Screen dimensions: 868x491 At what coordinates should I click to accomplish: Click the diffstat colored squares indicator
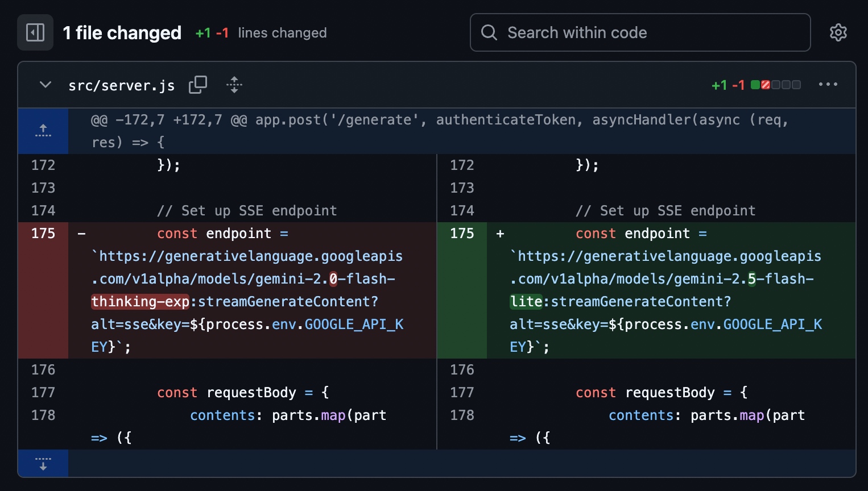775,85
